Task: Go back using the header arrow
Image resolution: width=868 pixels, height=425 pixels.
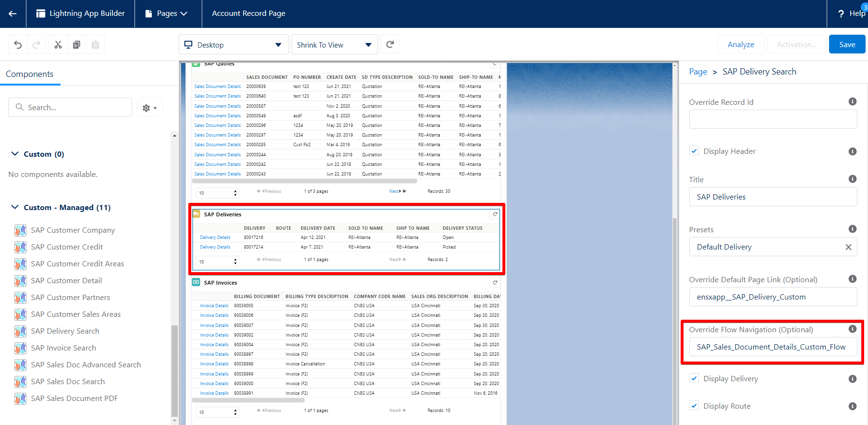Action: (12, 13)
